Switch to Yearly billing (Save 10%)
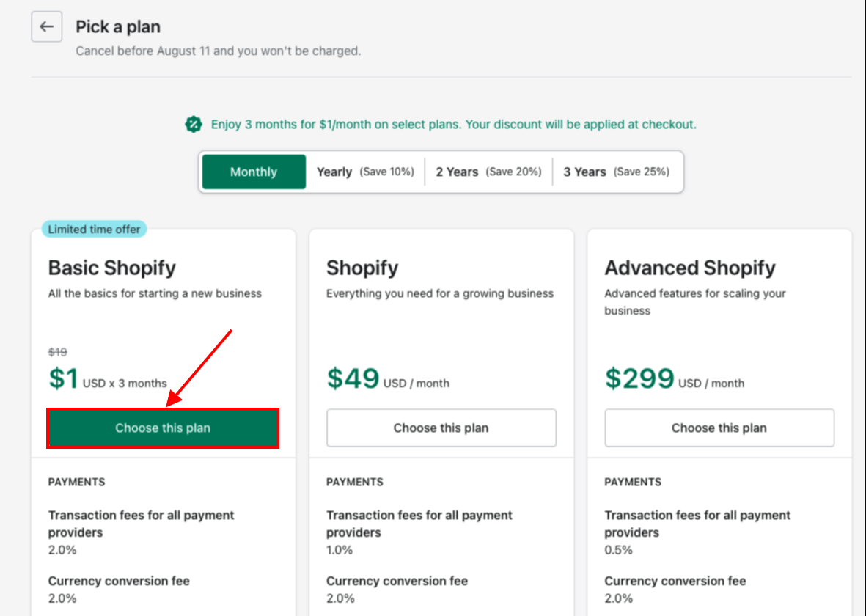Viewport: 866px width, 616px height. (x=365, y=172)
